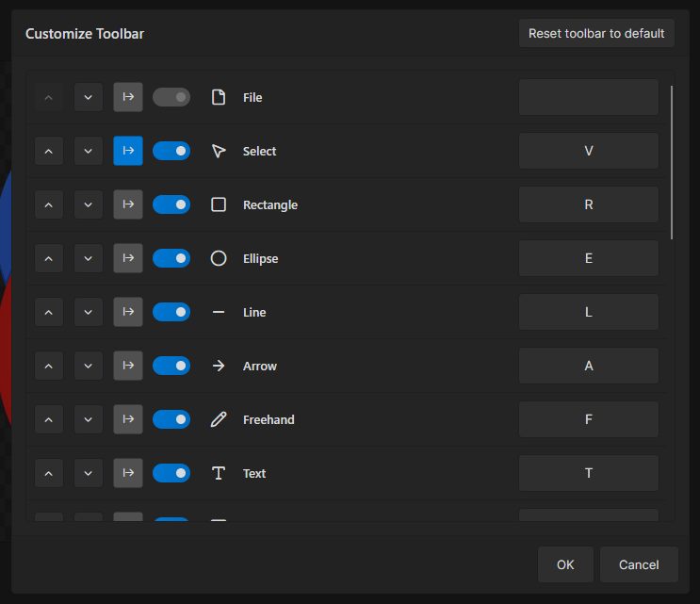
Task: Click the Freehand shortcut field F
Action: point(589,419)
